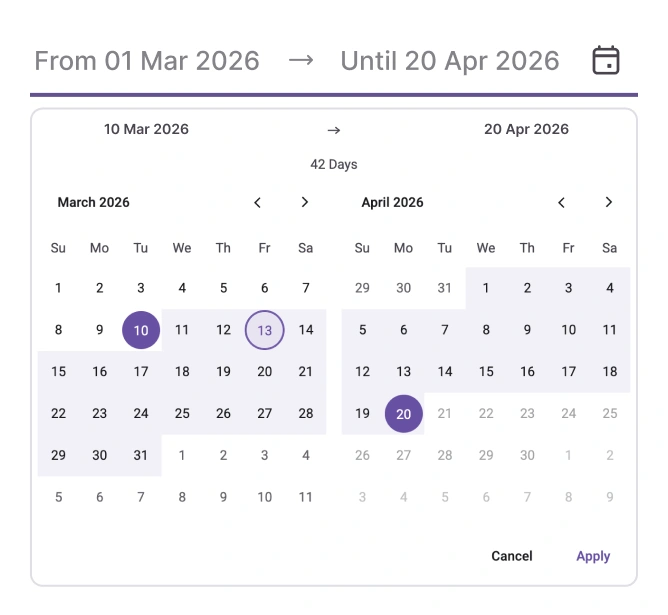
Task: Choose March 1 in the left calendar
Action: click(x=58, y=288)
